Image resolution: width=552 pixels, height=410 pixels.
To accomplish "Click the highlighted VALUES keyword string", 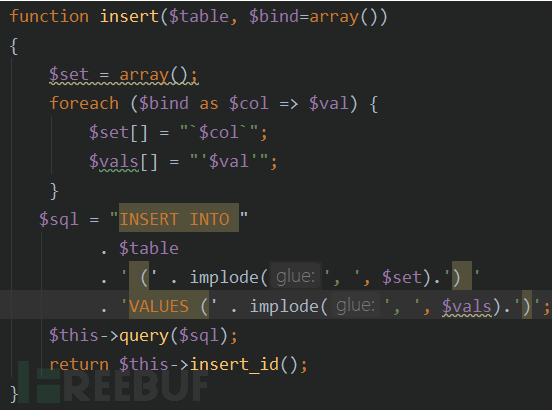I will tap(159, 306).
